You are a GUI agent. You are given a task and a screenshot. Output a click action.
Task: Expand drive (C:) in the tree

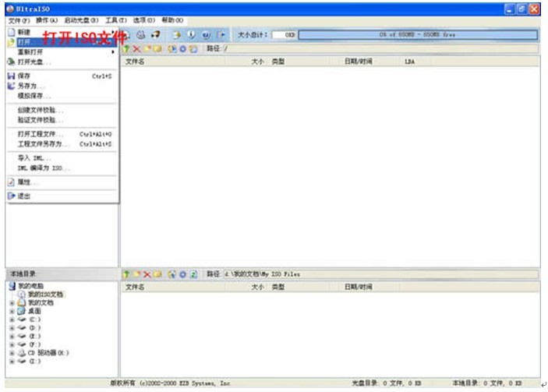(x=12, y=320)
